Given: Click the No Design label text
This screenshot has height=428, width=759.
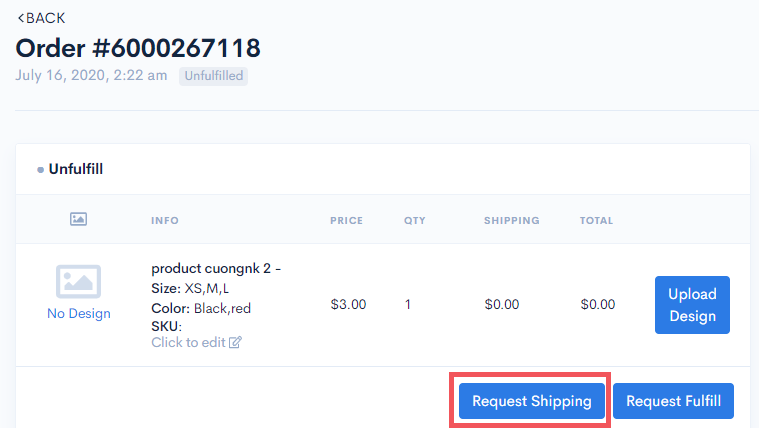Looking at the screenshot, I should (79, 313).
